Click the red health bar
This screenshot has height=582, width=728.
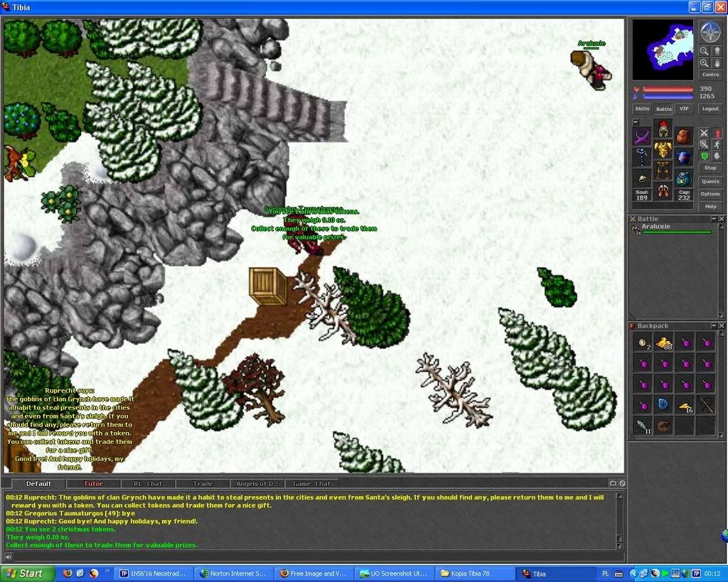668,89
